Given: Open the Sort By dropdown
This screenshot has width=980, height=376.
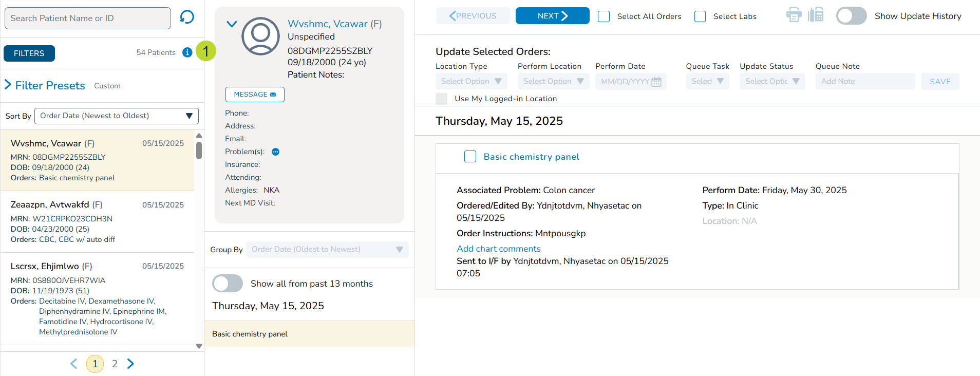Looking at the screenshot, I should tap(116, 116).
